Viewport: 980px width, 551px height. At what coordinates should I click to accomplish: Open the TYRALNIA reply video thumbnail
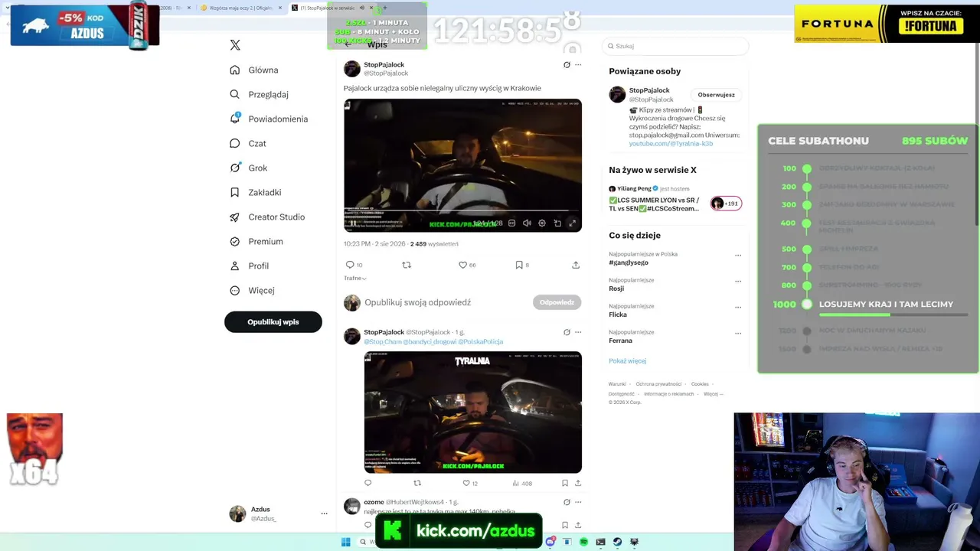pos(473,412)
